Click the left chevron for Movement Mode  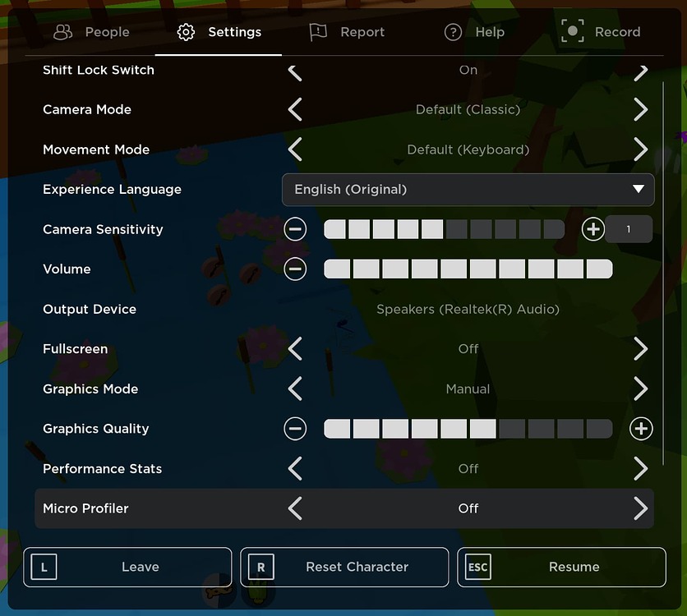(x=295, y=149)
